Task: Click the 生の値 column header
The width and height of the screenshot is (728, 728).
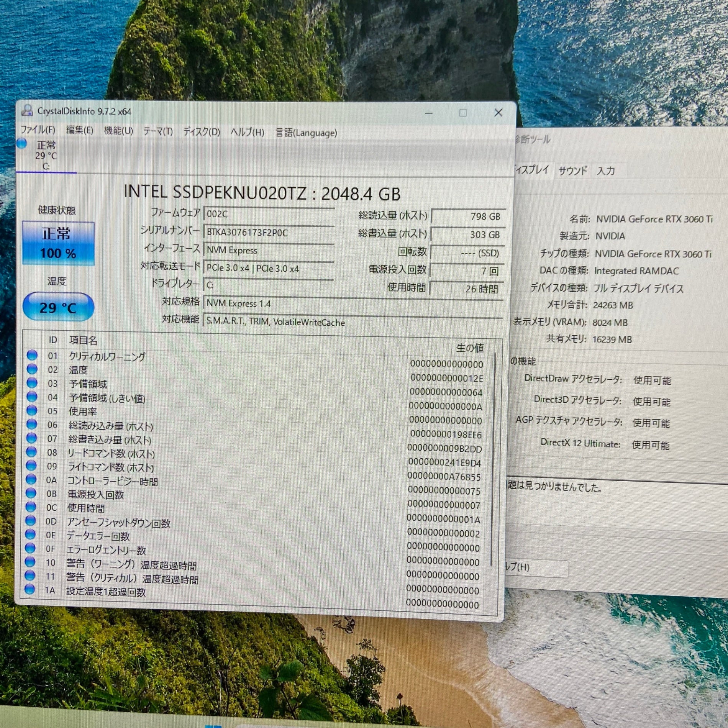Action: [x=470, y=348]
